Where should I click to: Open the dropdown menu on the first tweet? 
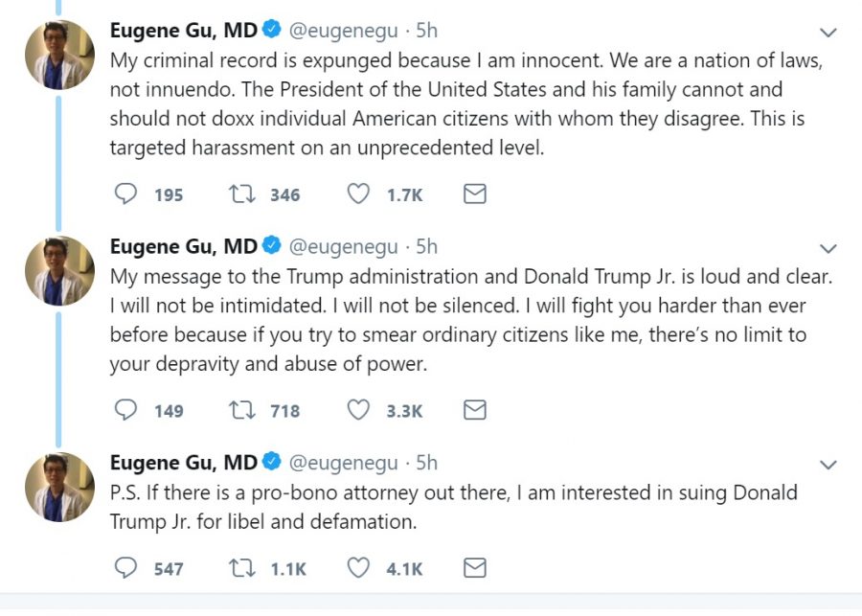tap(828, 32)
